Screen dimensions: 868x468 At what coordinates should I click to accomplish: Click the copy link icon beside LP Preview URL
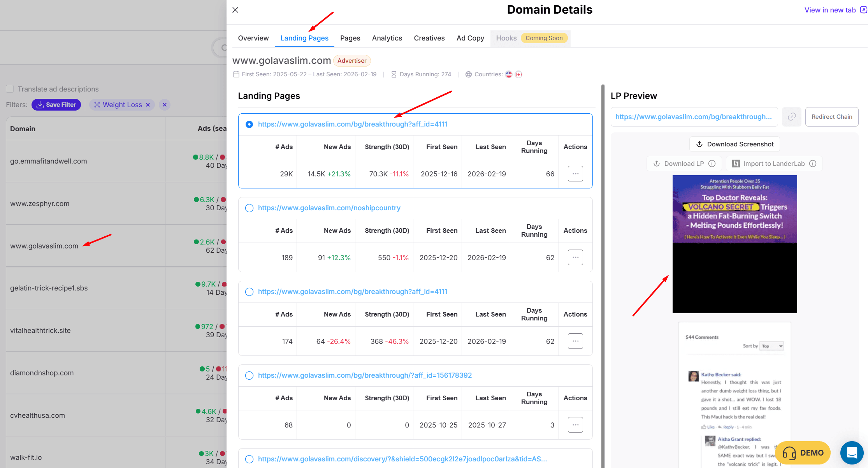(x=791, y=117)
